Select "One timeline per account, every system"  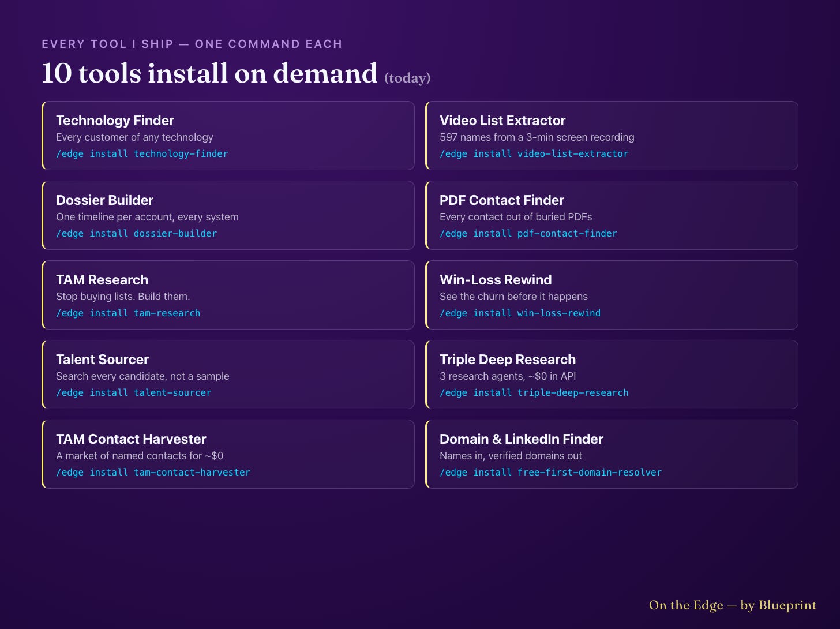pos(147,217)
